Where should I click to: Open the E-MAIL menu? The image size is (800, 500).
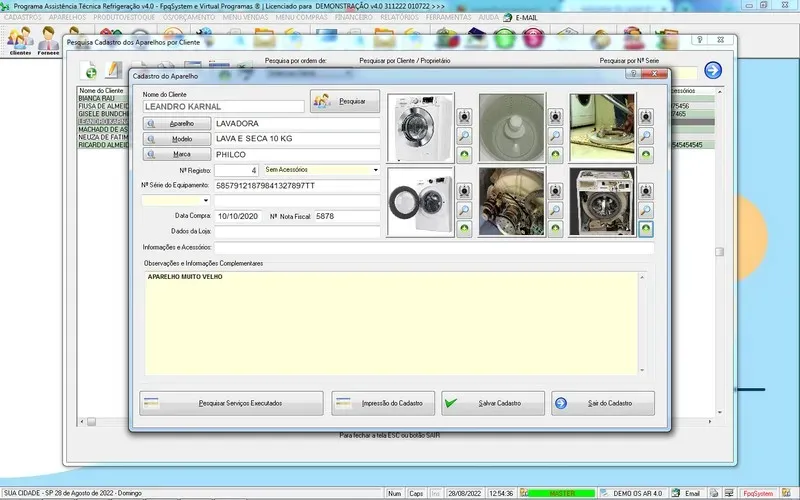526,18
